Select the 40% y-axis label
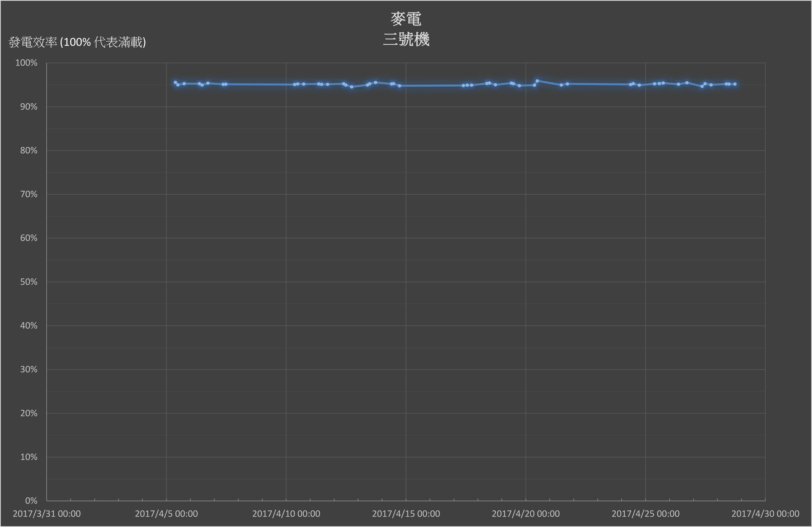This screenshot has width=812, height=527. click(29, 326)
